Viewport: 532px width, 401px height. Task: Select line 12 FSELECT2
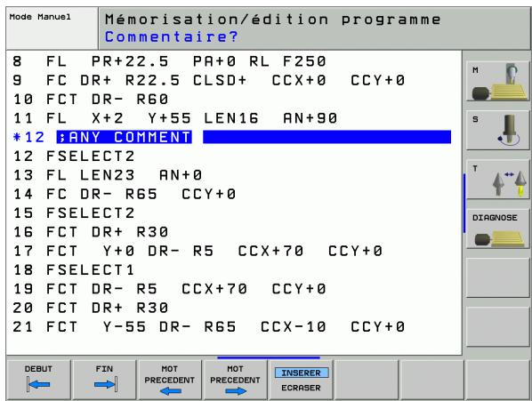(74, 156)
